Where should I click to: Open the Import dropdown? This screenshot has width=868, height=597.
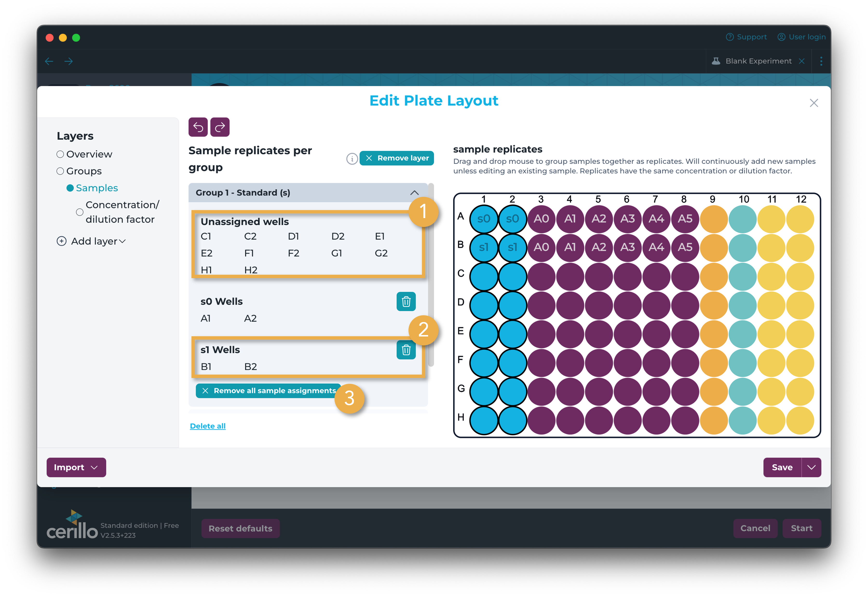click(76, 467)
